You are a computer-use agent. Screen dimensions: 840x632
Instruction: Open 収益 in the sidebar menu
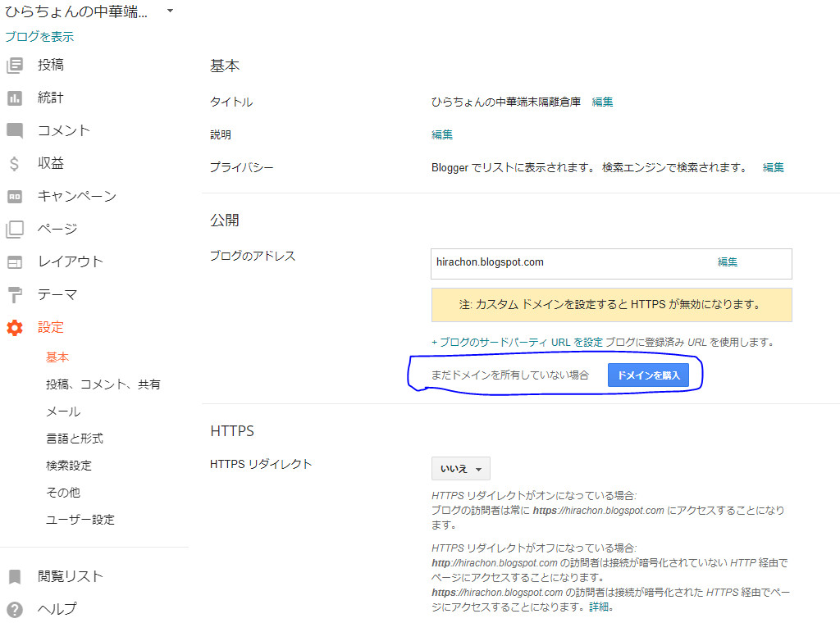[51, 162]
